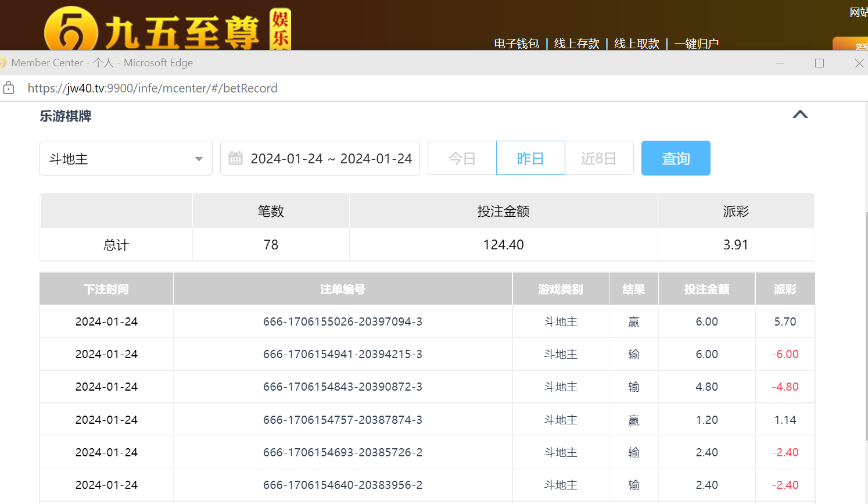Click bet record 666-1706155026-20397094-3
868x504 pixels.
(342, 321)
